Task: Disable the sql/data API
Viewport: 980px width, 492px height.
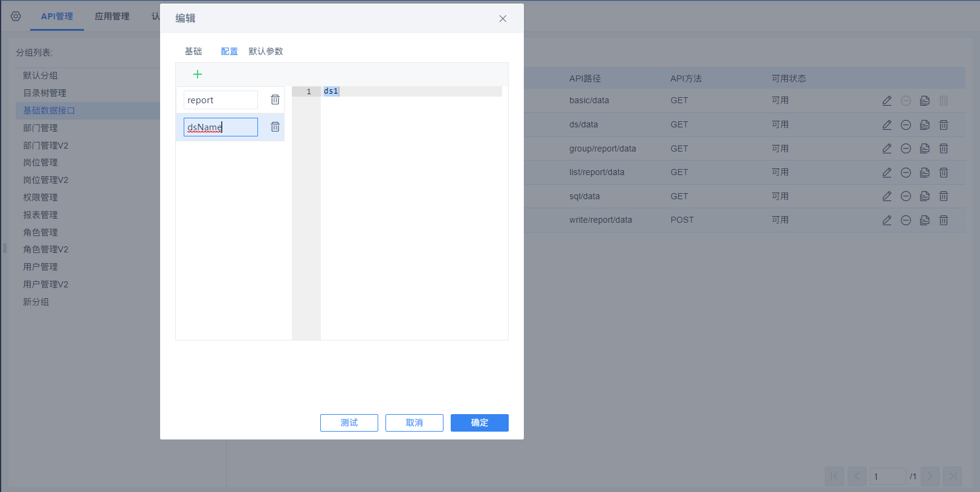Action: click(906, 196)
